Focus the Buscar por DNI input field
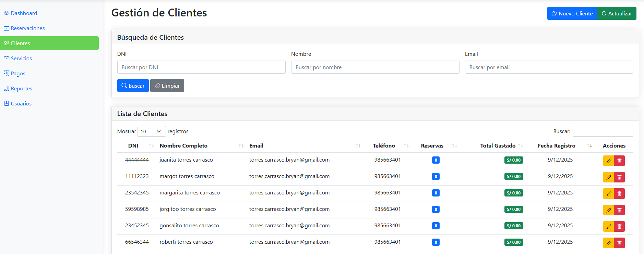 pyautogui.click(x=201, y=67)
